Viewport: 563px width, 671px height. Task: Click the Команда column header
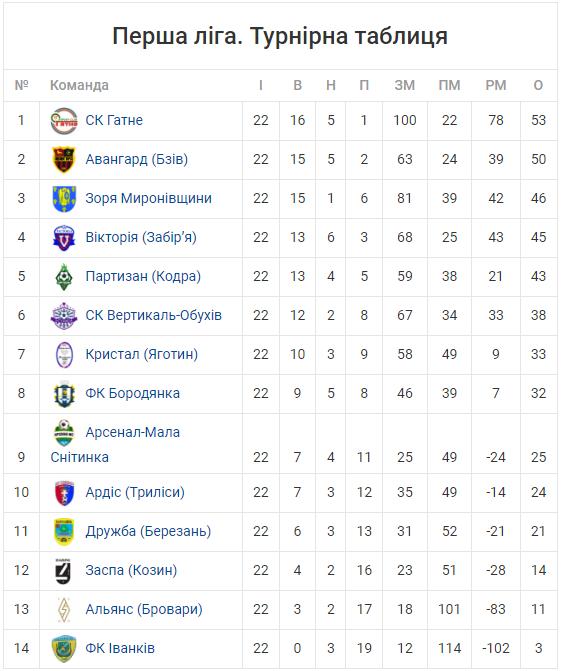coord(79,85)
